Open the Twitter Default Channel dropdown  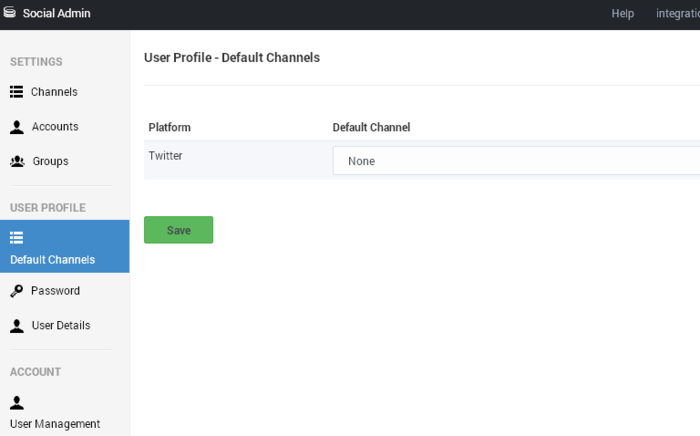coord(516,161)
